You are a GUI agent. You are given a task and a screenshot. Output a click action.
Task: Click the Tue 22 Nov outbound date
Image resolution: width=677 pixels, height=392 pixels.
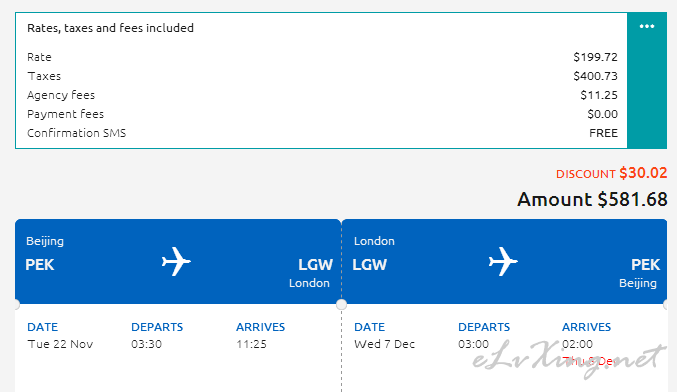coord(60,344)
